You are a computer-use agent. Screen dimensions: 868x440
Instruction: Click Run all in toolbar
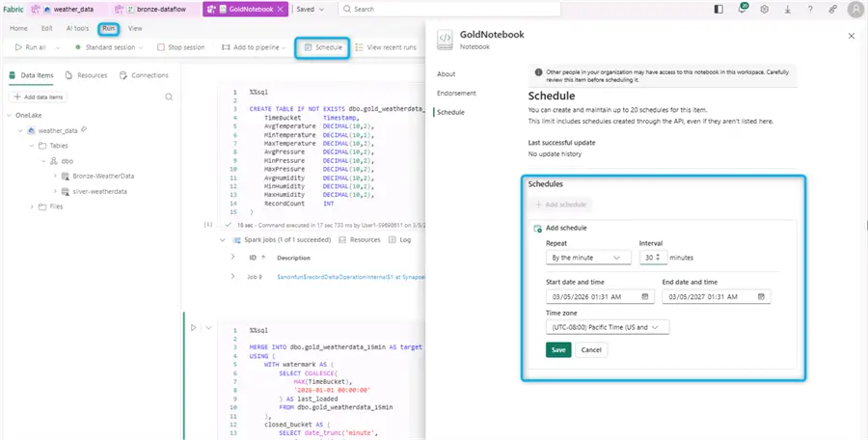(x=31, y=47)
